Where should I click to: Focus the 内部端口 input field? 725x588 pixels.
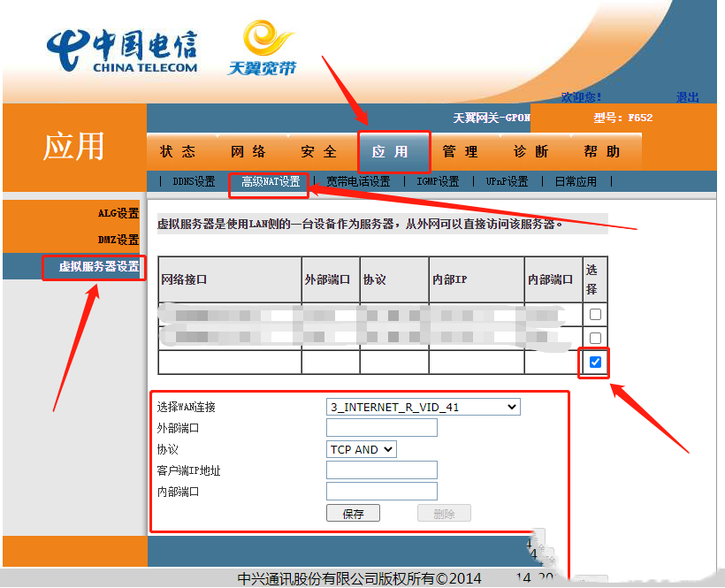tap(382, 491)
